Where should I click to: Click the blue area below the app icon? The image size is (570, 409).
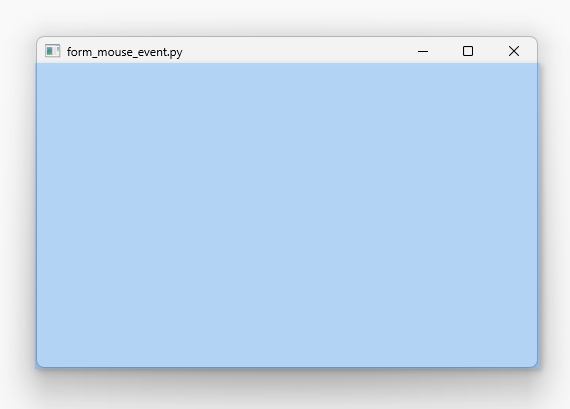[52, 73]
